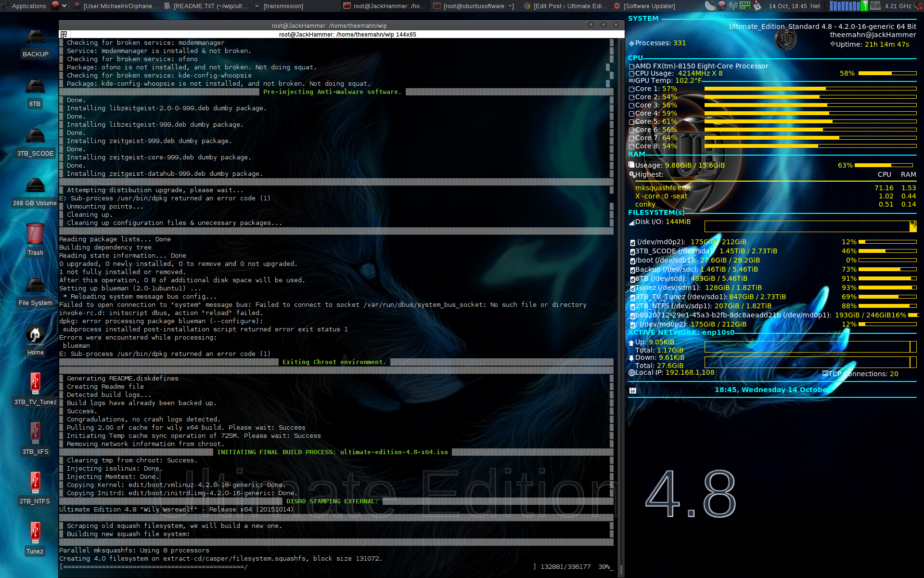Toggle the 6TB /dev/sdd filesystem checkbox

click(630, 278)
